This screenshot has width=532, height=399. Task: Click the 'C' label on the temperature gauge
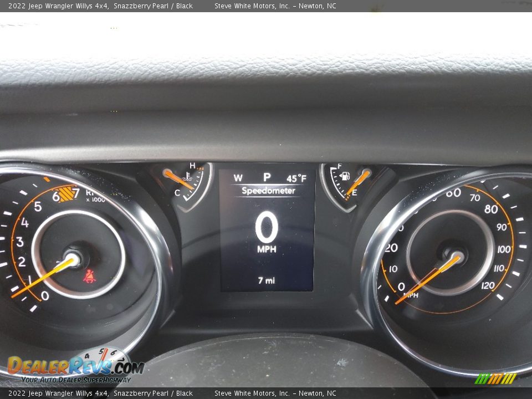pyautogui.click(x=177, y=193)
